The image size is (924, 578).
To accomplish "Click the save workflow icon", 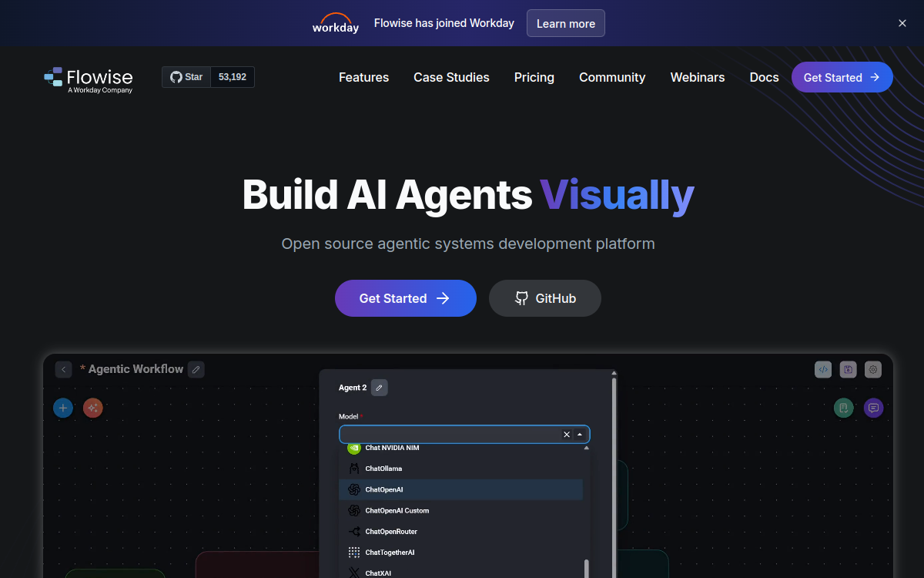I will pyautogui.click(x=848, y=369).
